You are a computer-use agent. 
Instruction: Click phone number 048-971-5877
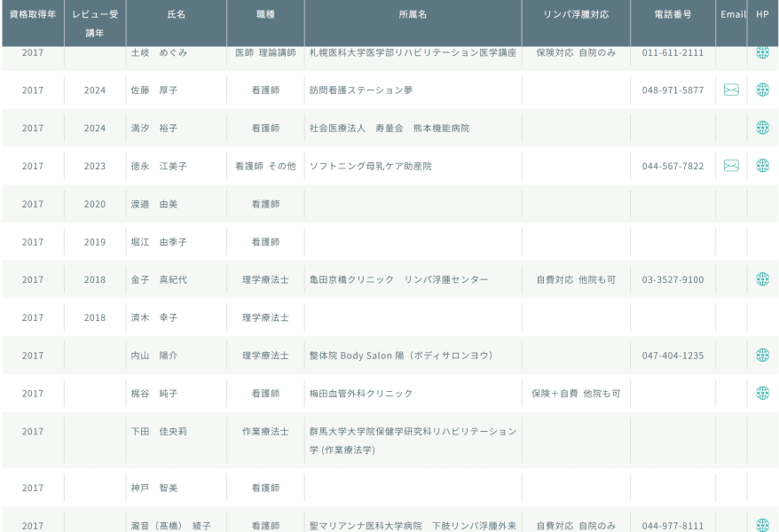tap(673, 90)
